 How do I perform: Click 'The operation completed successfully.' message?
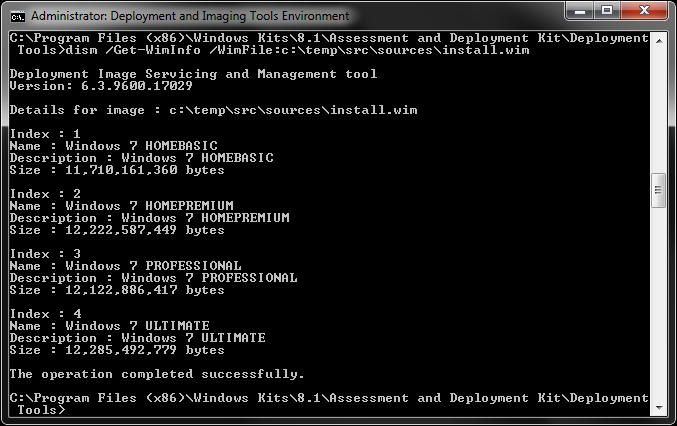click(x=156, y=374)
